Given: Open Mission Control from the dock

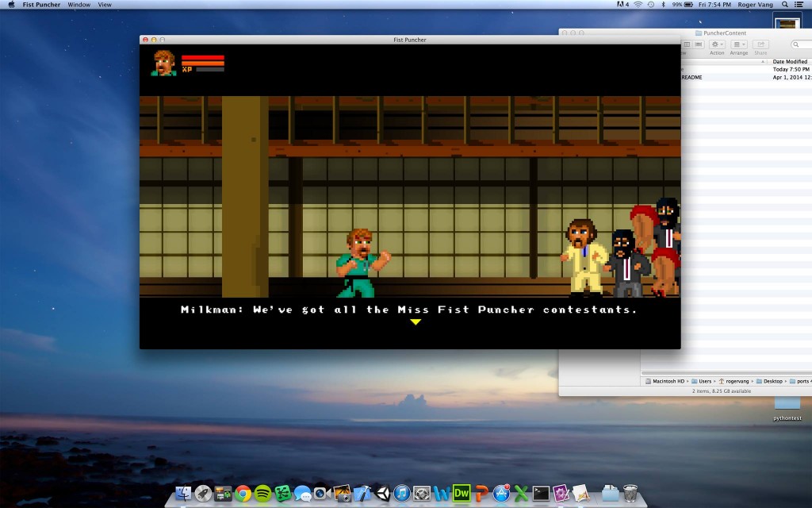Looking at the screenshot, I should (223, 493).
